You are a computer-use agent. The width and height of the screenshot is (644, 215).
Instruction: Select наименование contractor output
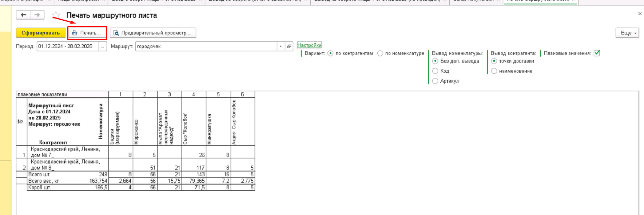coord(512,71)
